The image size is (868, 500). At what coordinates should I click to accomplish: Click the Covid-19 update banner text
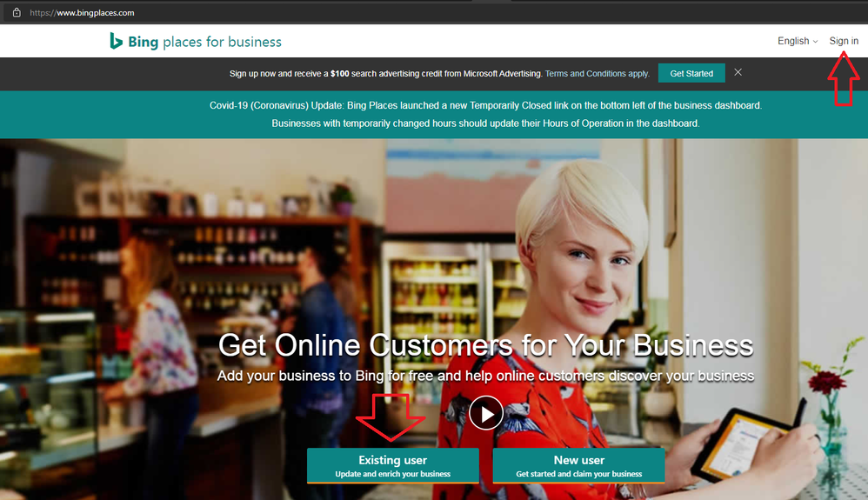[x=485, y=114]
